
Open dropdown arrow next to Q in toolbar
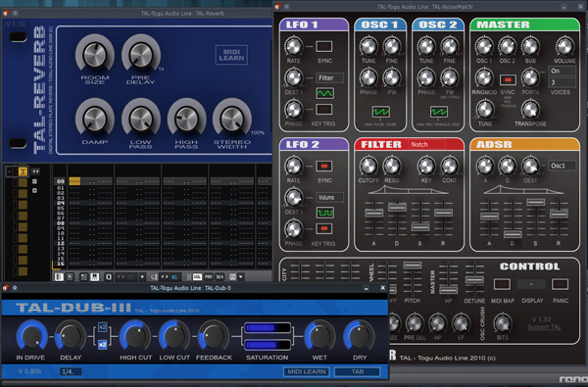[x=142, y=277]
